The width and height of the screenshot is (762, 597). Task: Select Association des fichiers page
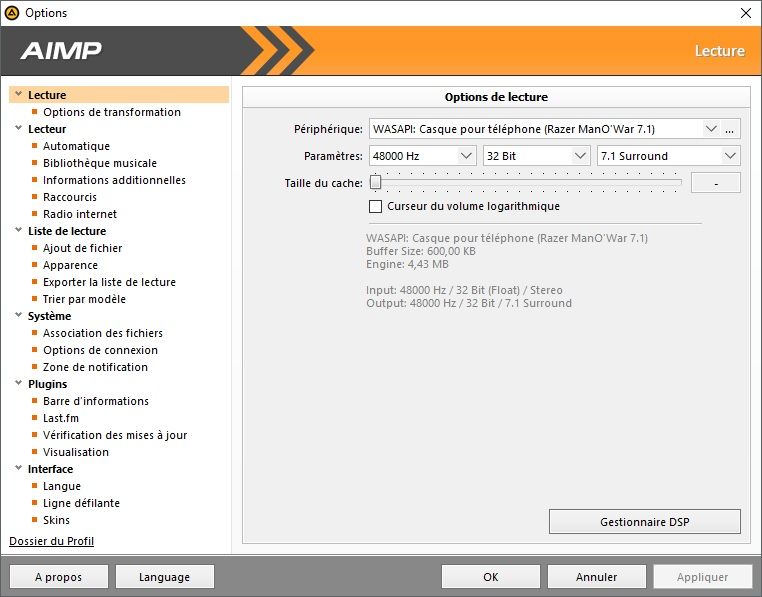coord(103,333)
